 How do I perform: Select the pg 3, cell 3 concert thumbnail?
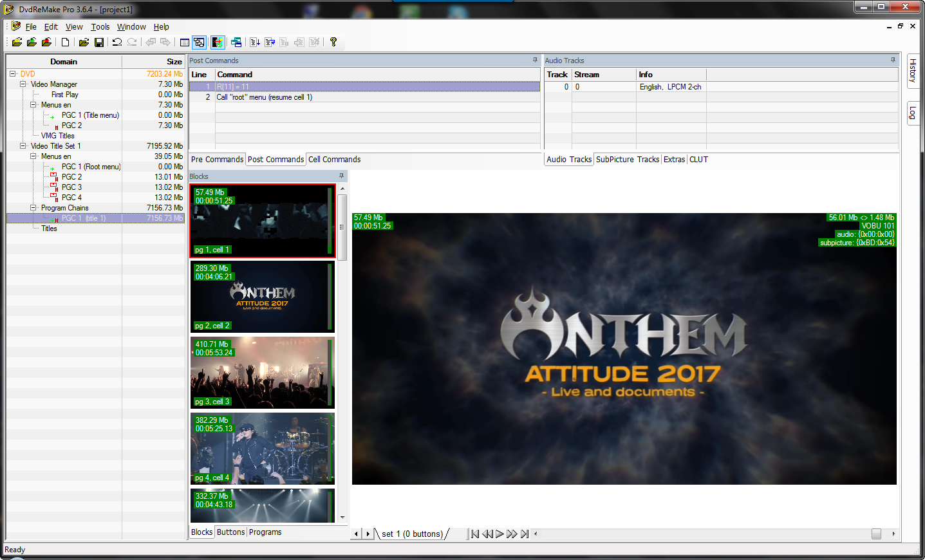click(262, 373)
